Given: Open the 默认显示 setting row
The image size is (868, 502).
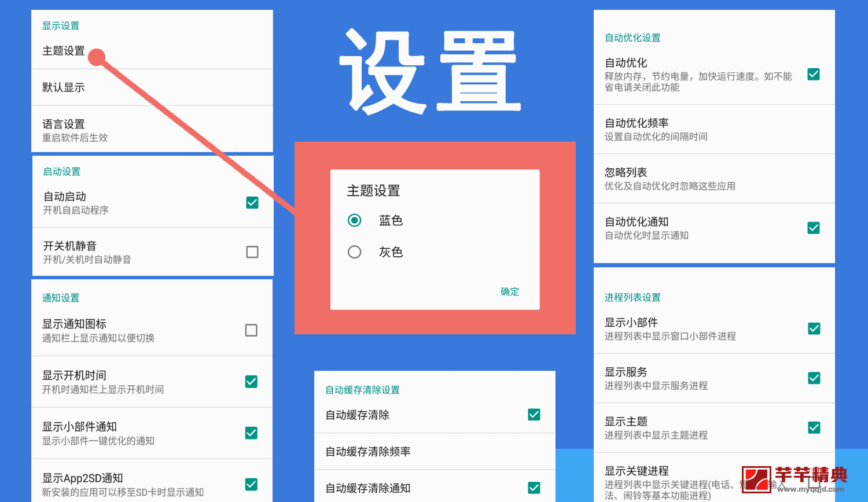Looking at the screenshot, I should pos(152,87).
